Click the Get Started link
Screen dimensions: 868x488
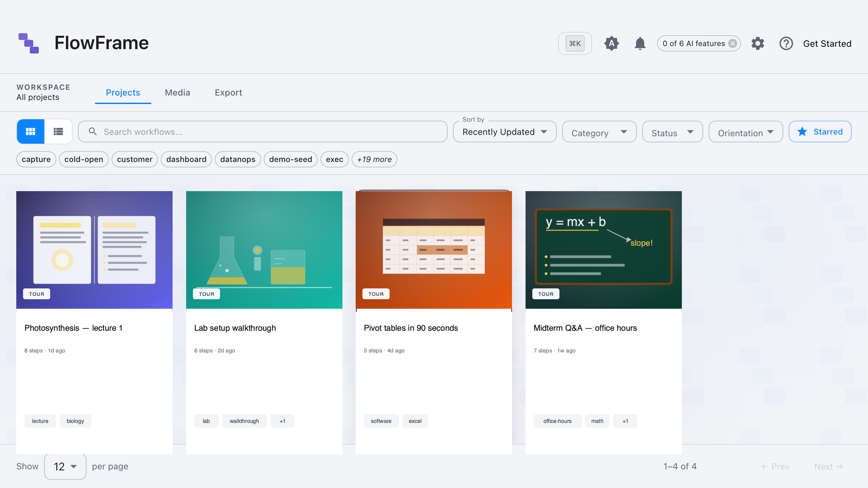pos(827,44)
